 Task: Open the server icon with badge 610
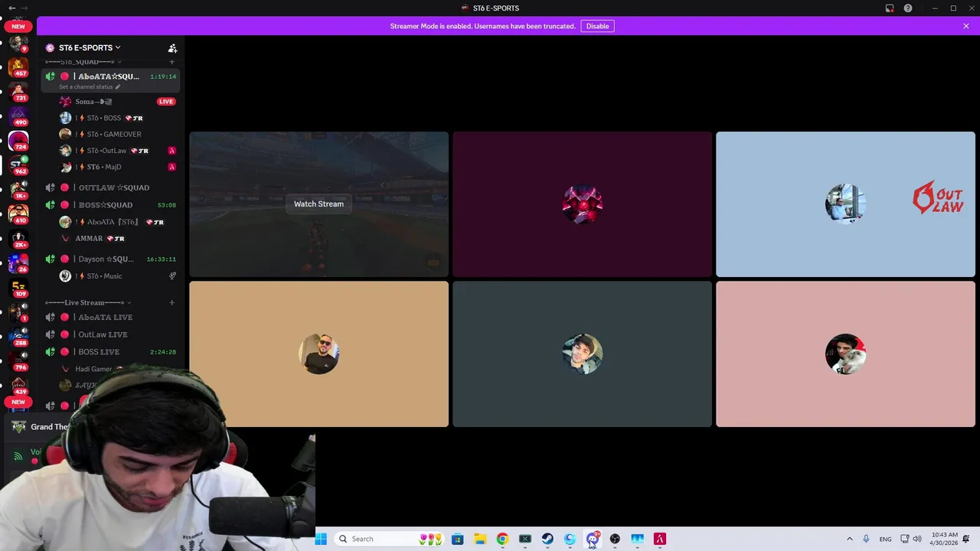(18, 214)
